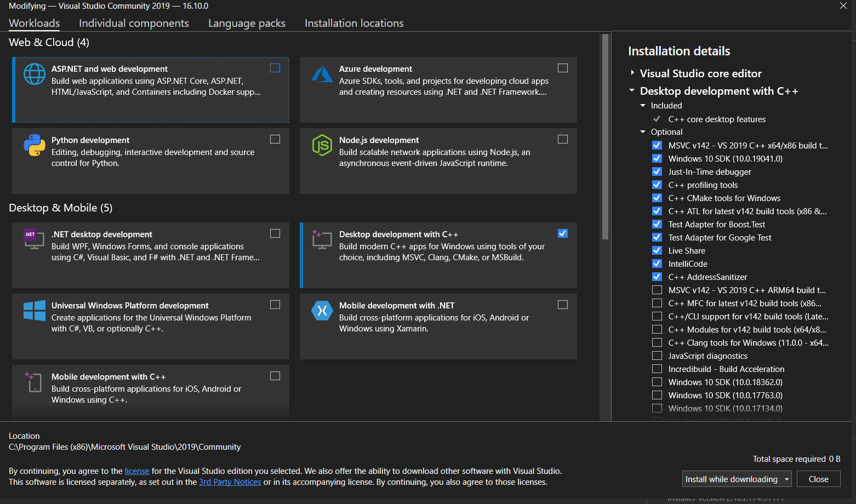Click the Xamarin Mobile .NET icon
This screenshot has width=856, height=504.
click(x=322, y=311)
